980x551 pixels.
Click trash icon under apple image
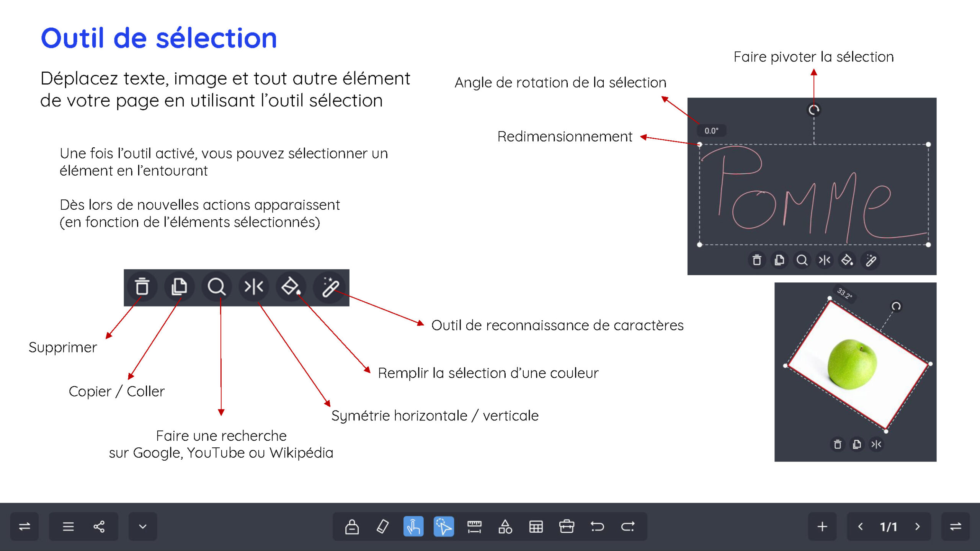point(838,444)
